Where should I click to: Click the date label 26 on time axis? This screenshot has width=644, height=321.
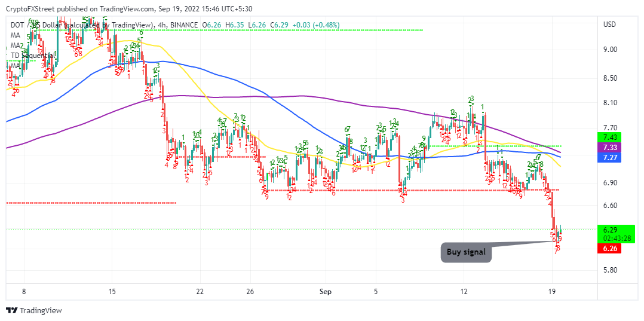click(251, 291)
